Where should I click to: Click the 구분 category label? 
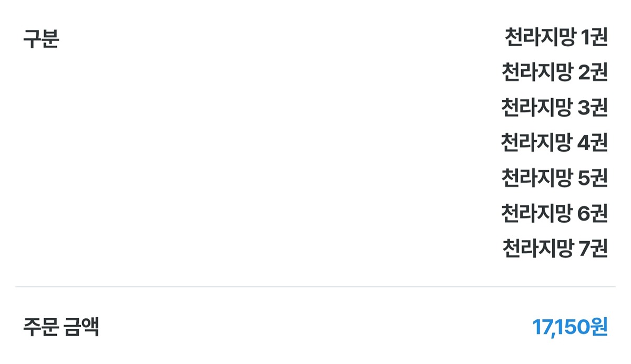41,39
